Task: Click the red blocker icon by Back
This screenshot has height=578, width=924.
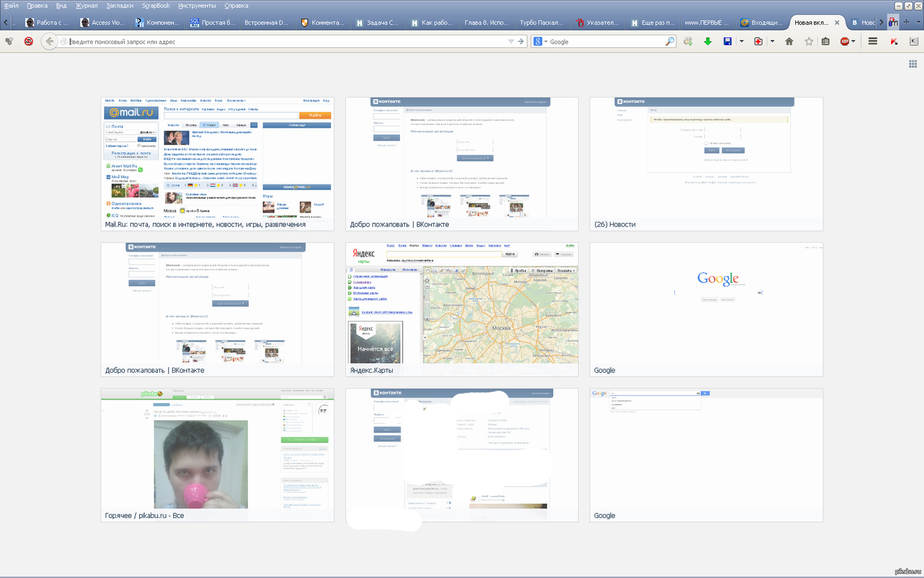Action: click(x=28, y=42)
